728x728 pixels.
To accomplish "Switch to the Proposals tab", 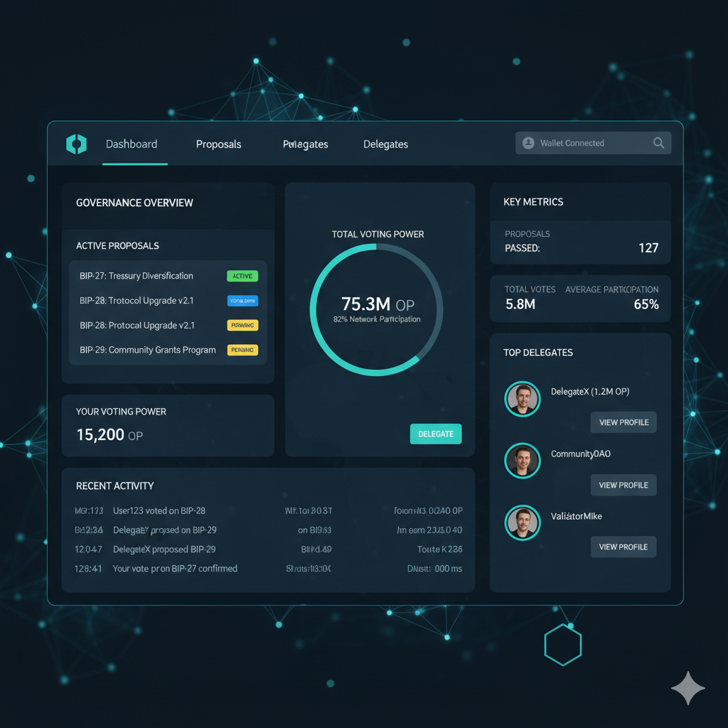I will click(218, 144).
